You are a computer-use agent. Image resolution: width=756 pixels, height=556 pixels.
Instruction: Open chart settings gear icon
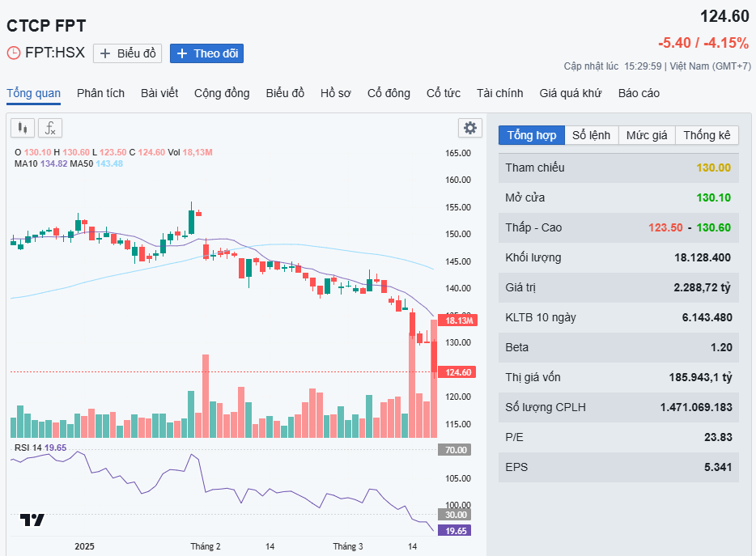coord(470,128)
